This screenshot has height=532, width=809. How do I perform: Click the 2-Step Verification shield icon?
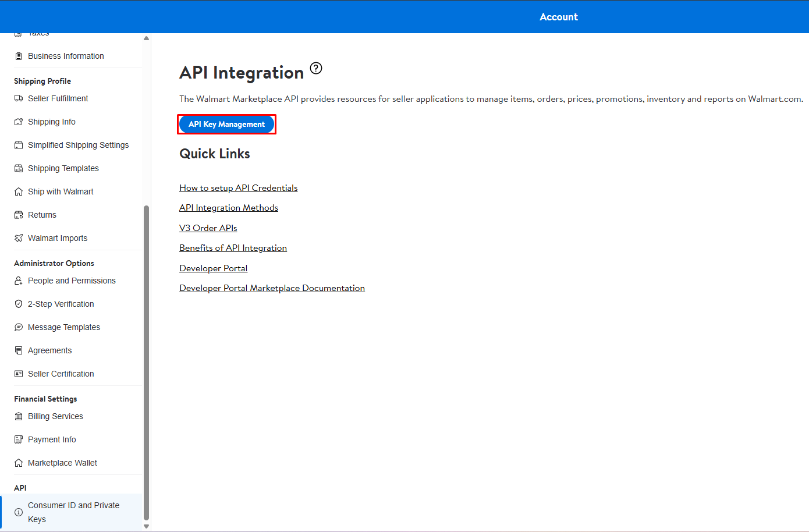tap(19, 304)
